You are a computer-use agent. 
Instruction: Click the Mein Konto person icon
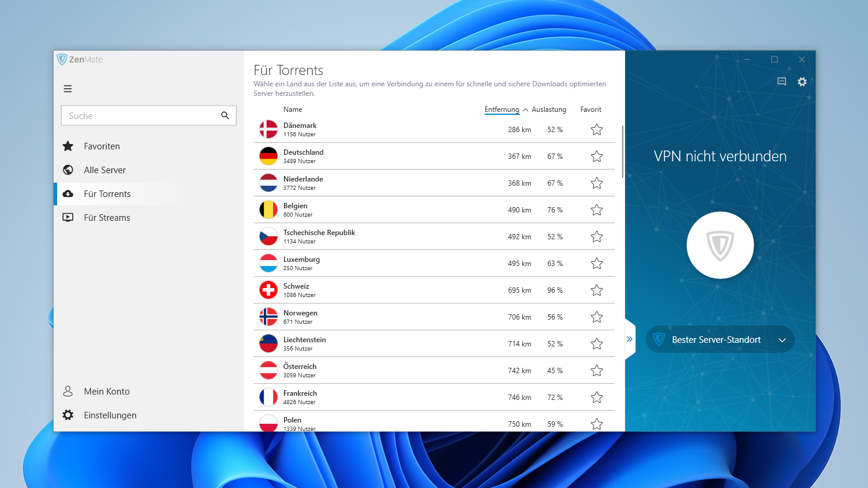(68, 391)
